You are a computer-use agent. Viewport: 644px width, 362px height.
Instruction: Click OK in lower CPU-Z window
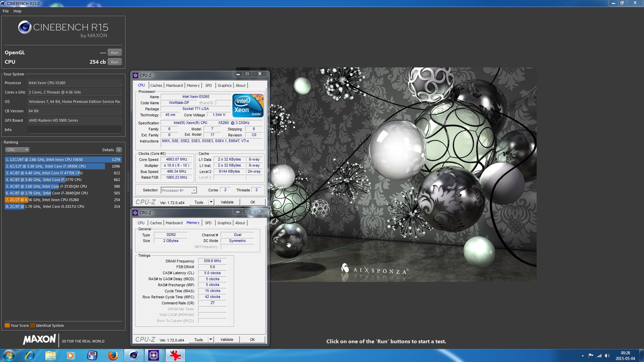(x=252, y=340)
